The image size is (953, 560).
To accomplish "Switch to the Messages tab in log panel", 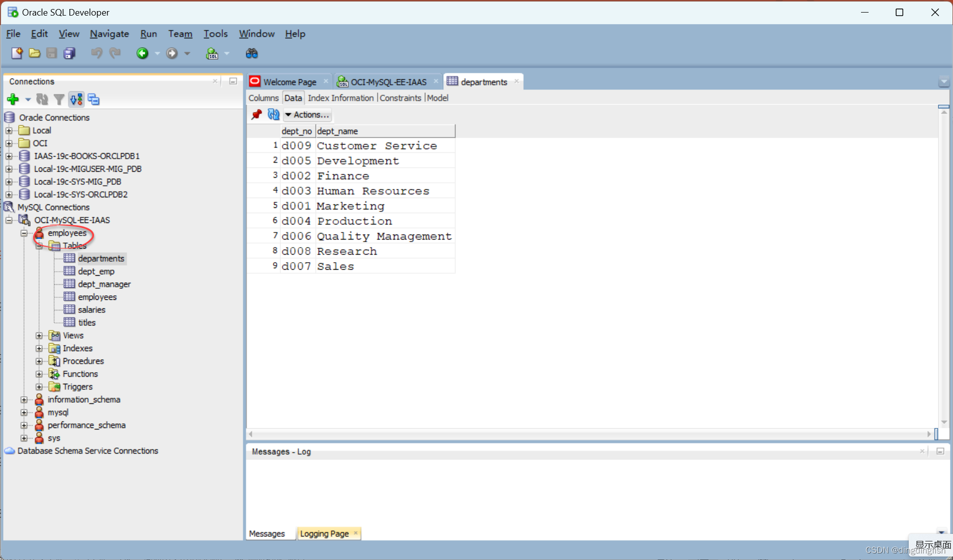I will point(267,533).
